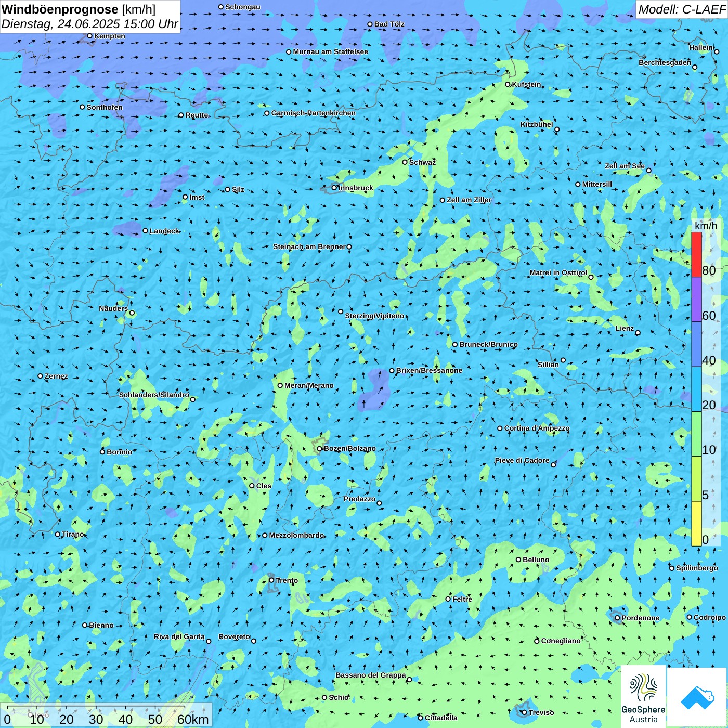Click the Bruneck/Brunico label
The image size is (728, 728).
click(488, 344)
